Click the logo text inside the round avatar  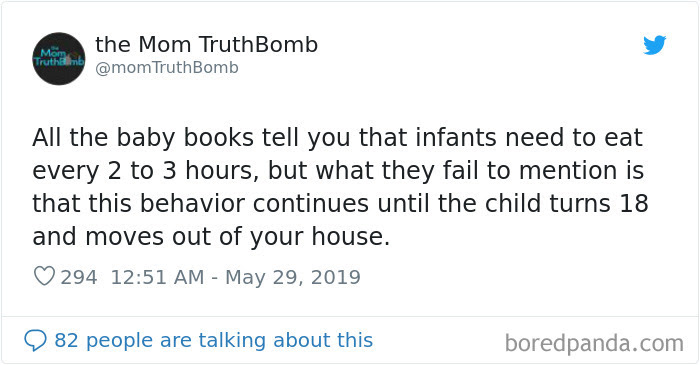coord(58,57)
